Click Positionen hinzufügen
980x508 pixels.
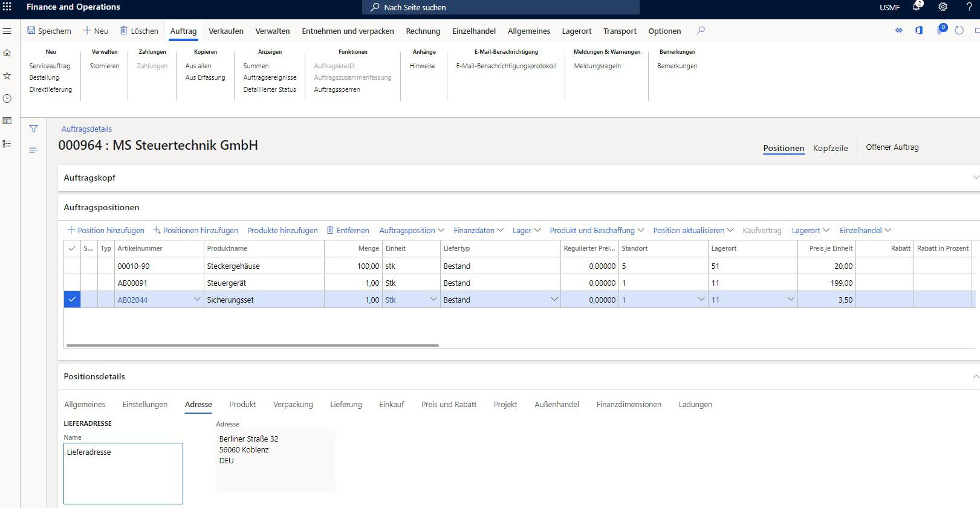click(195, 230)
